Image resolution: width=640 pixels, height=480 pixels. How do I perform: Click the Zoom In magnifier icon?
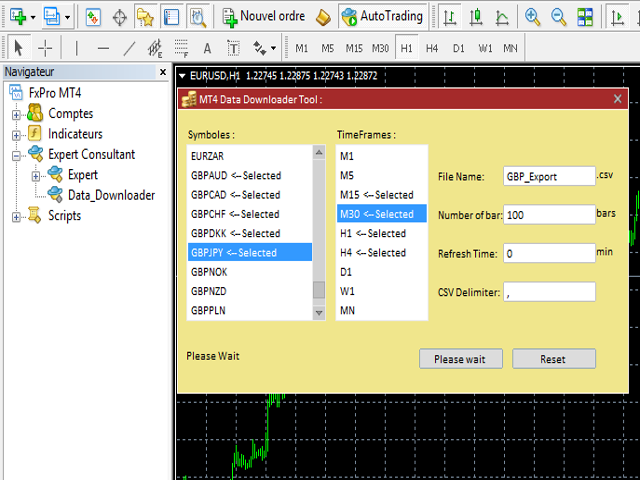[533, 17]
